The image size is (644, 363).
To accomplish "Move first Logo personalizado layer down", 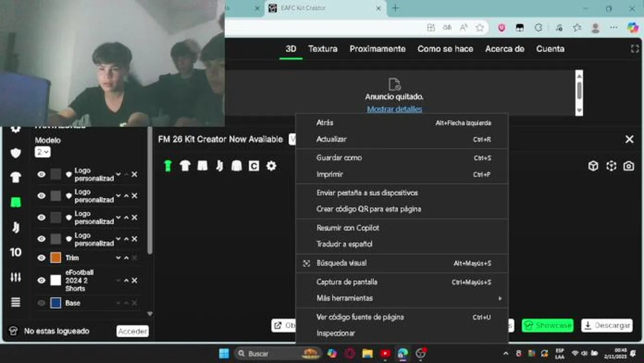I will coord(118,174).
